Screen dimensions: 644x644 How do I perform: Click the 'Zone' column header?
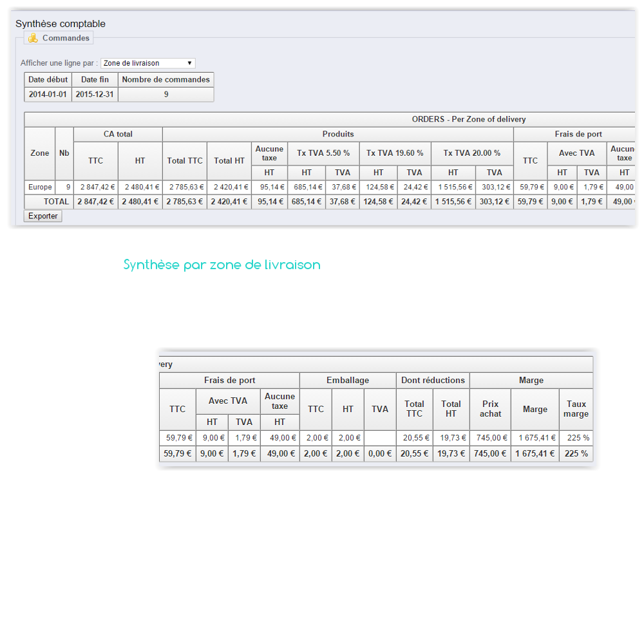pyautogui.click(x=40, y=153)
